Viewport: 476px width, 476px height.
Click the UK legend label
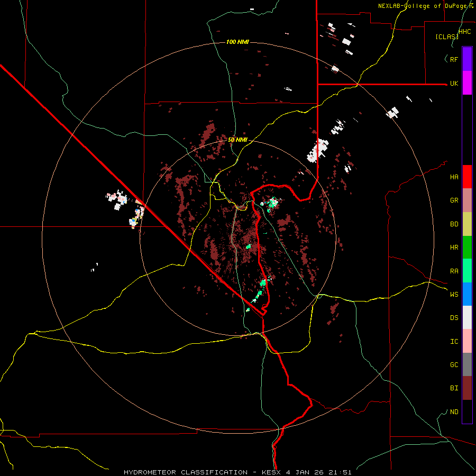tap(454, 84)
